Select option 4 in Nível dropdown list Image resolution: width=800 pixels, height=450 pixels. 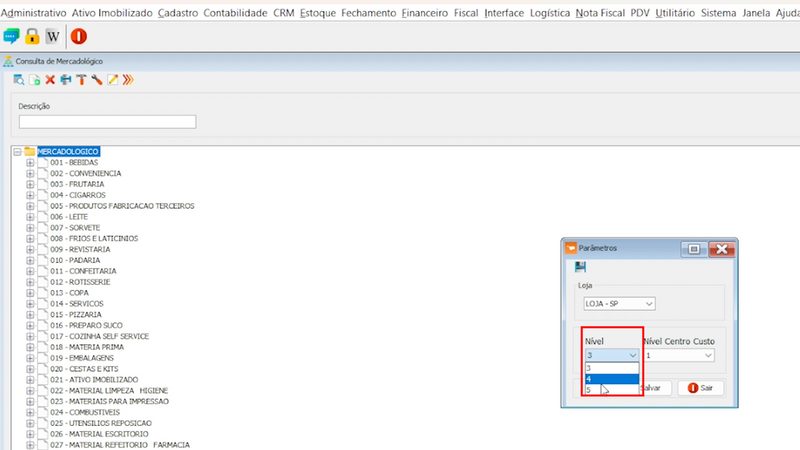click(610, 379)
